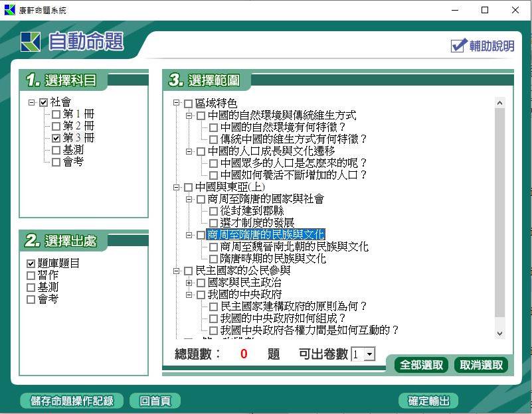Uncheck the 第 3 冊 checkbox

[56, 138]
